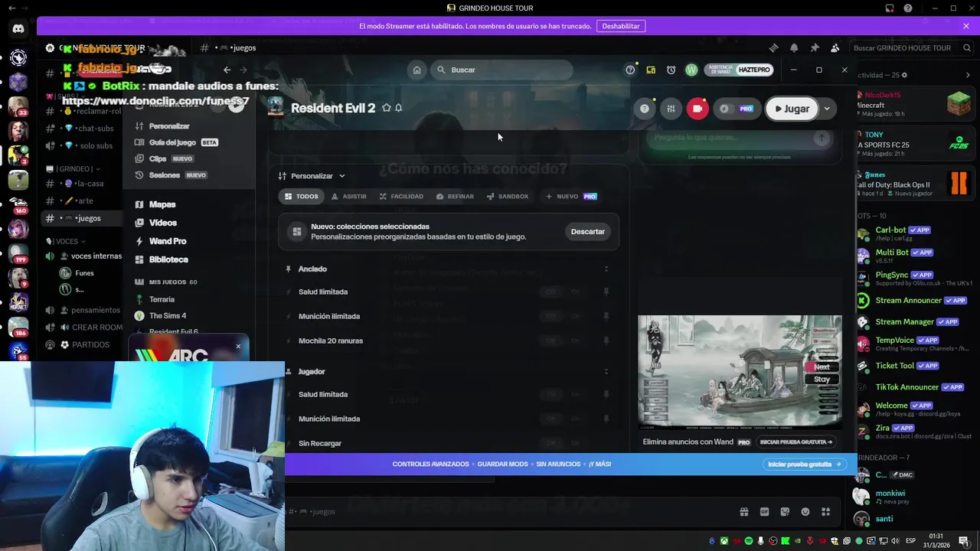Click Xbox icon in system tray

(724, 541)
